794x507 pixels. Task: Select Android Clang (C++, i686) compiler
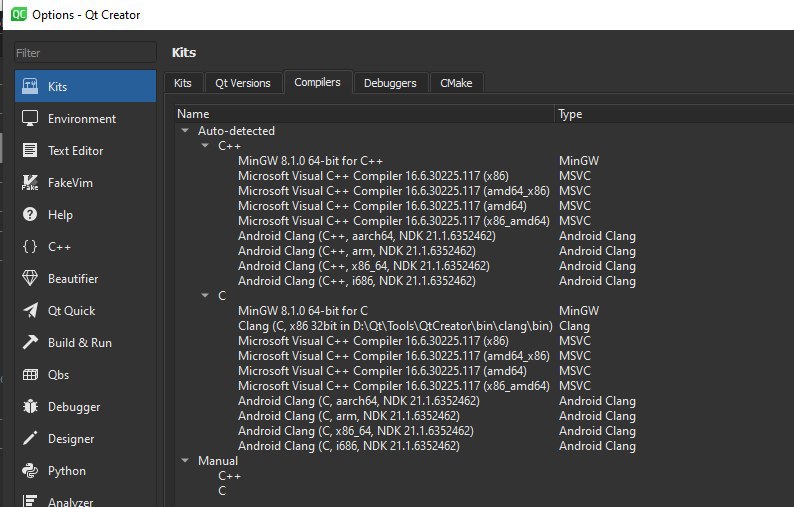coord(356,281)
